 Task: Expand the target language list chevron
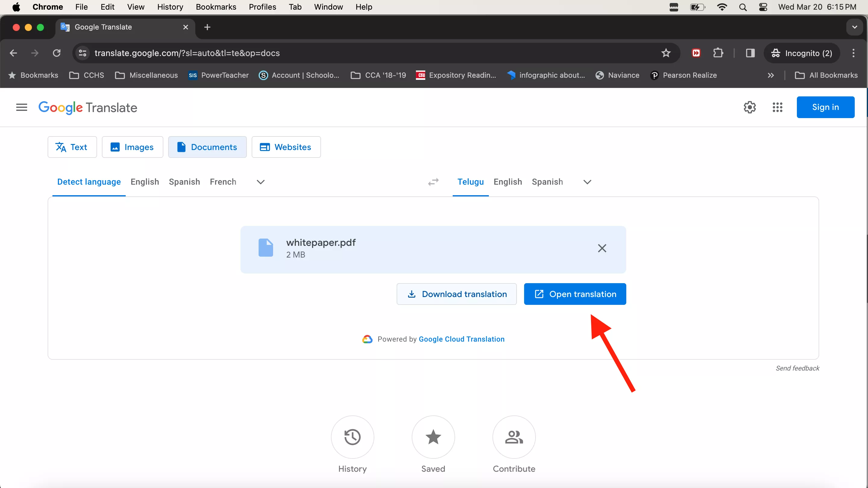coord(587,182)
